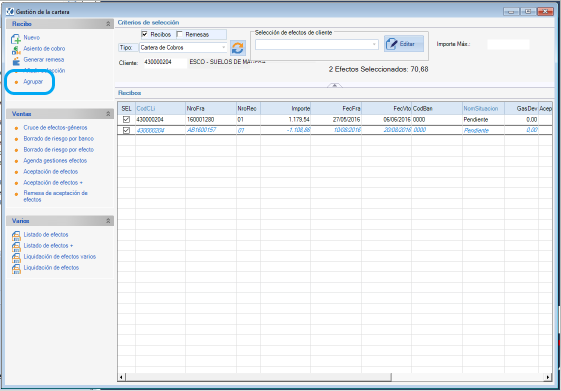Open Agenda gestiones efectos
The height and width of the screenshot is (391, 561).
click(55, 161)
